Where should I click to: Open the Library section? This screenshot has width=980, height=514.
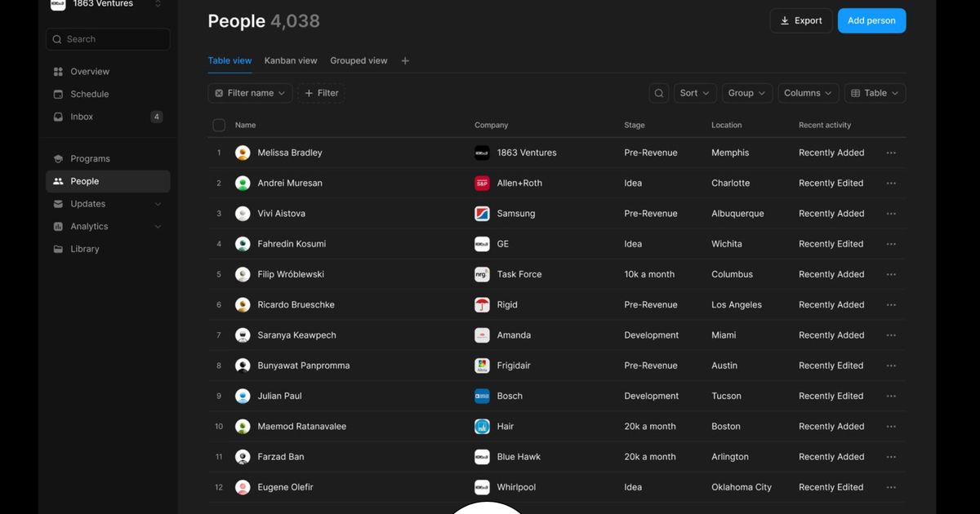pyautogui.click(x=85, y=248)
